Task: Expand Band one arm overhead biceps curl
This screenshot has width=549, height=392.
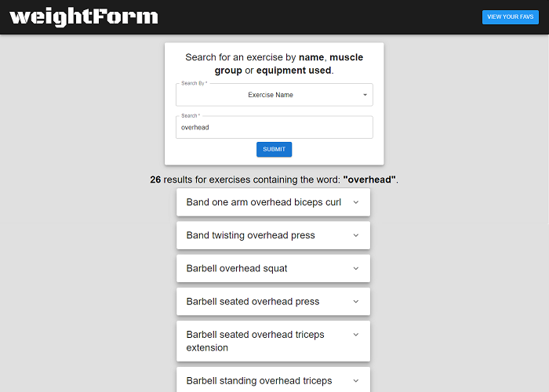Action: 264,202
